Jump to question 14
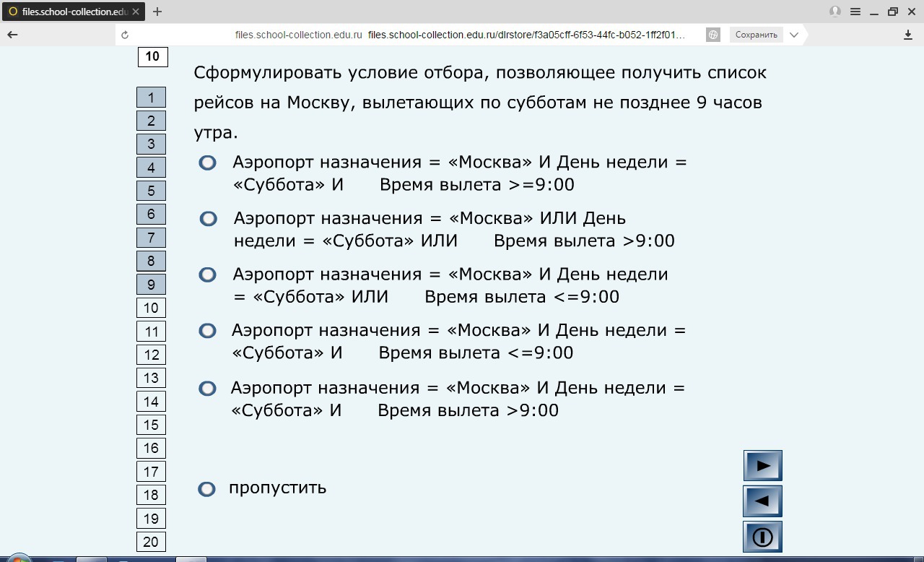Screen dimensions: 924x562 coord(151,402)
